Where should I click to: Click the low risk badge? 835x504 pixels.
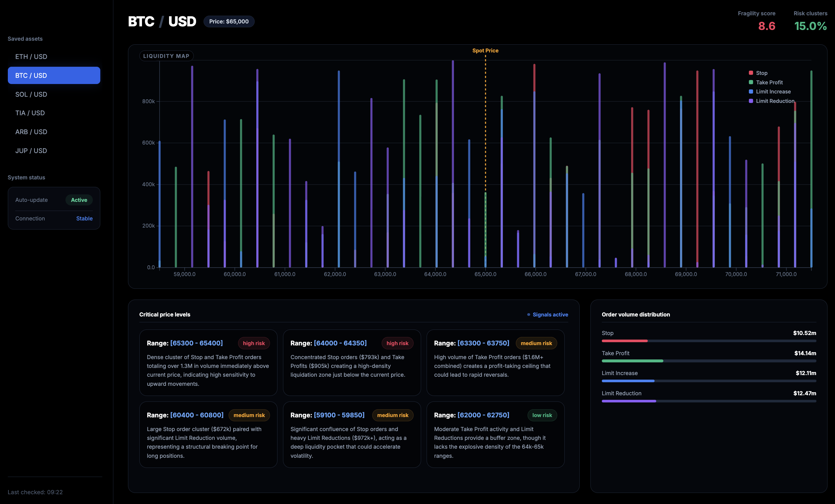(542, 415)
